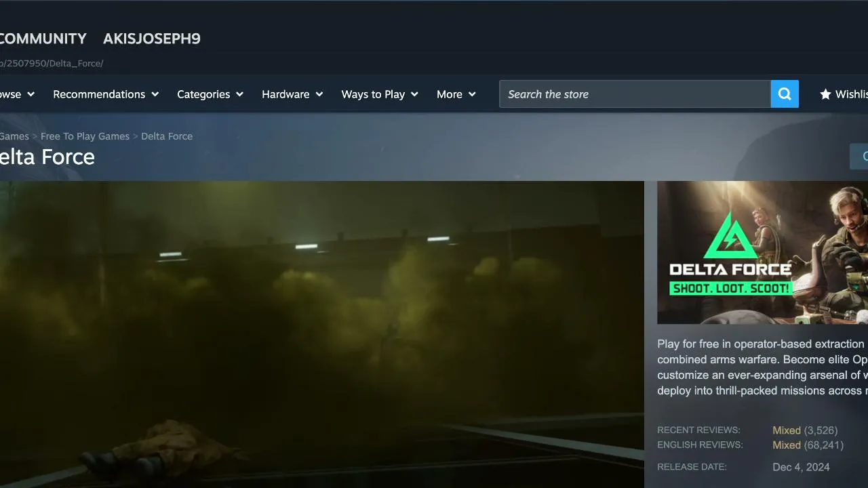The width and height of the screenshot is (868, 488).
Task: Click the Dec 4, 2024 release date
Action: [801, 467]
